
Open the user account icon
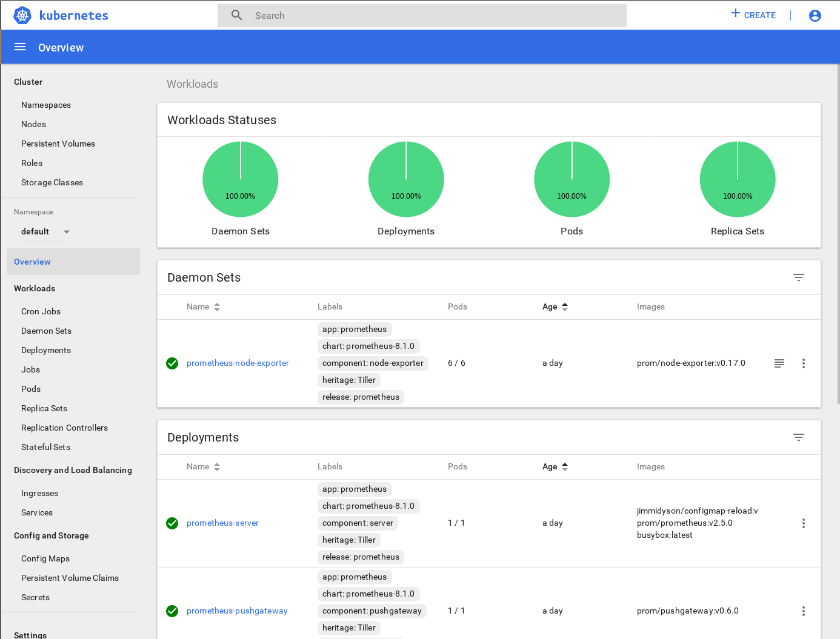[x=815, y=16]
